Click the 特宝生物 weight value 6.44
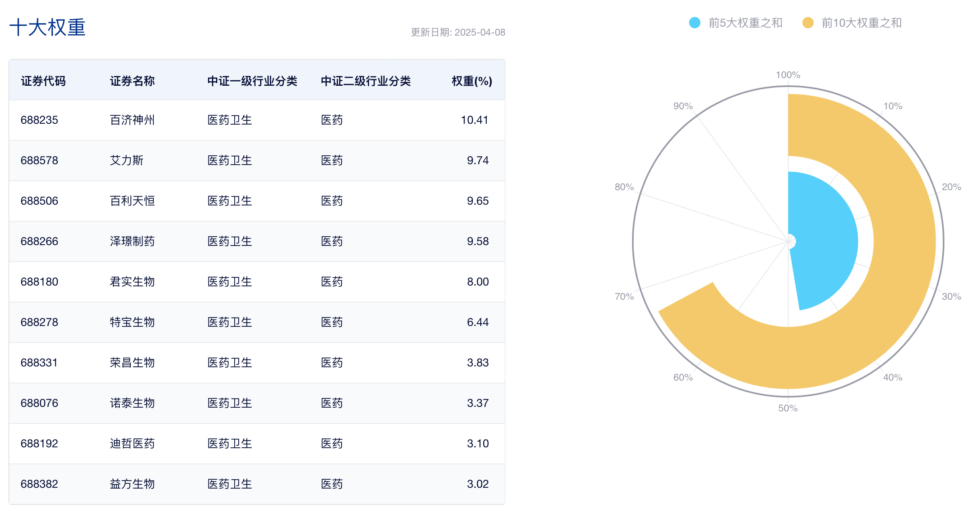 pos(477,322)
